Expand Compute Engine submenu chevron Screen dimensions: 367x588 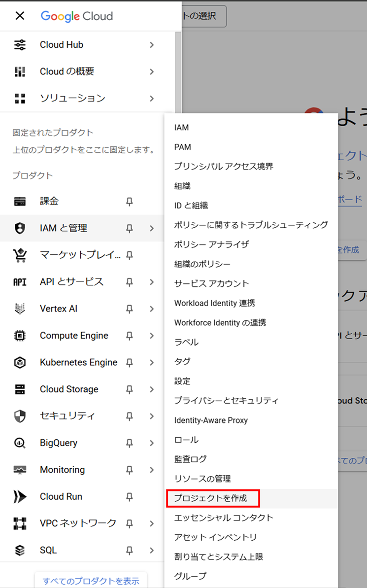[151, 336]
